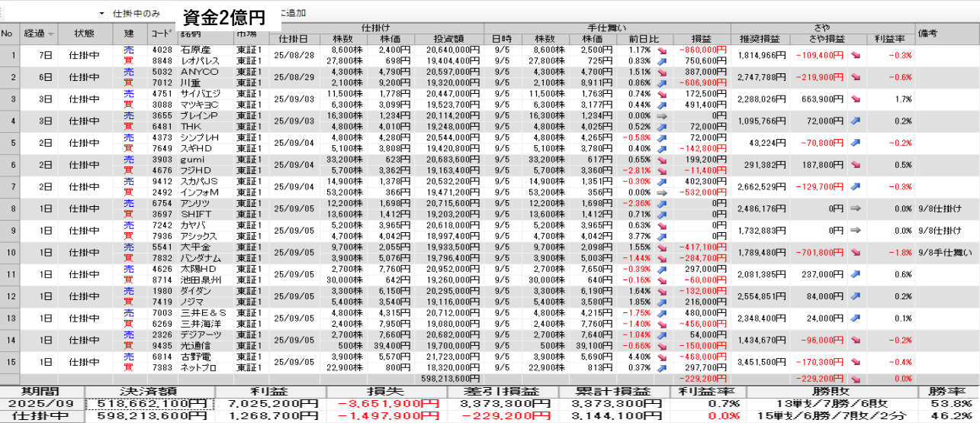Click the blue up arrow in row 11 さや損益
Screen dimensions: 980x423
(856, 274)
